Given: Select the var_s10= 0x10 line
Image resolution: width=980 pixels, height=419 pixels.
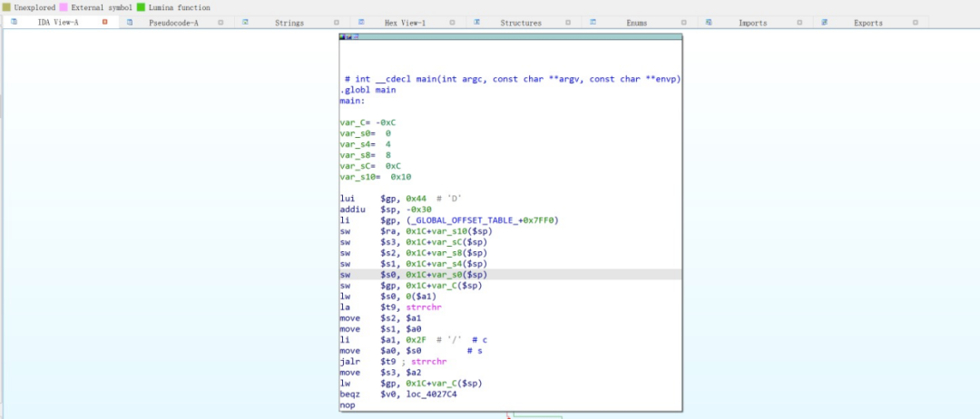Looking at the screenshot, I should tap(375, 177).
